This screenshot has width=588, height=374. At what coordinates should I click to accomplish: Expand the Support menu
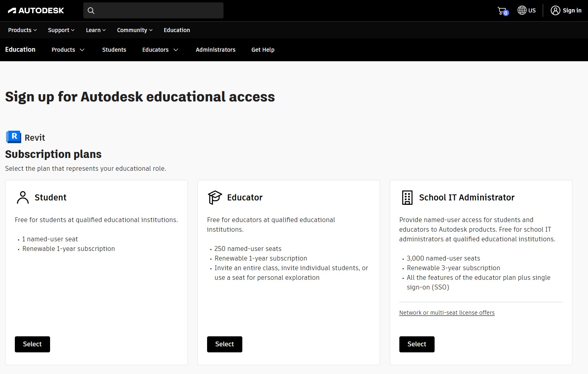tap(61, 30)
